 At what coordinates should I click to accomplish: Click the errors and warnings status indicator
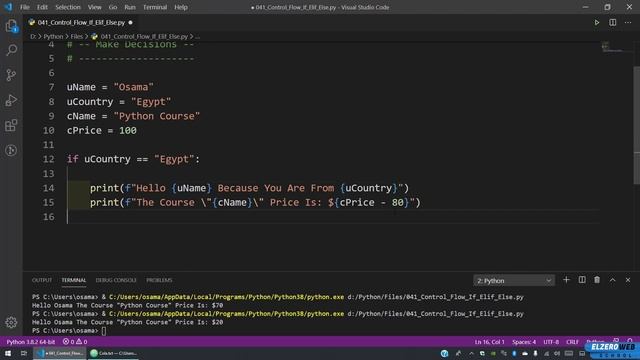[x=75, y=342]
